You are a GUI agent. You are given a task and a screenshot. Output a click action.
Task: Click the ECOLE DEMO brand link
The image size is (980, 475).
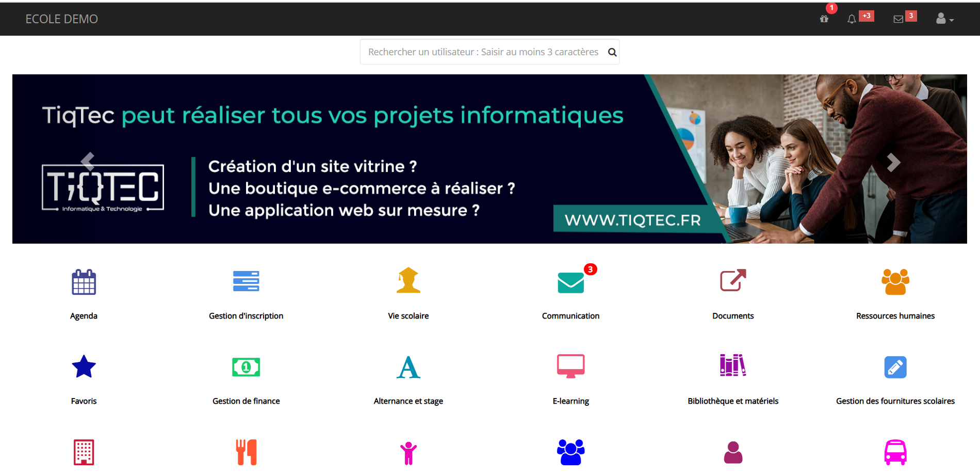[61, 19]
